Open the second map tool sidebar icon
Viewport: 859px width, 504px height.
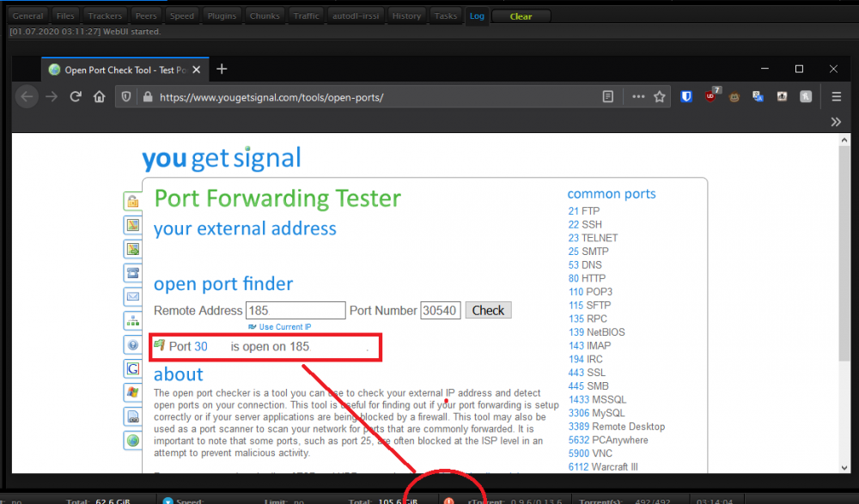point(132,249)
